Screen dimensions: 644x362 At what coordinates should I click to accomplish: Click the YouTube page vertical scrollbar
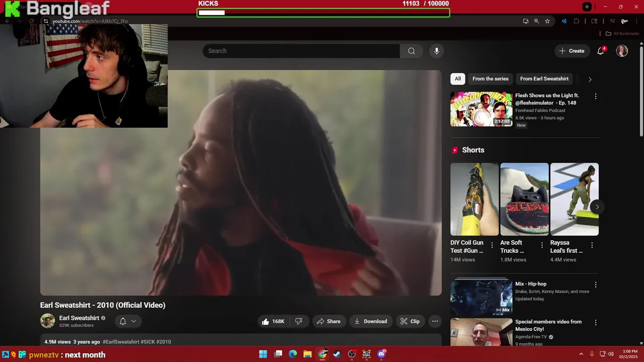[641, 90]
